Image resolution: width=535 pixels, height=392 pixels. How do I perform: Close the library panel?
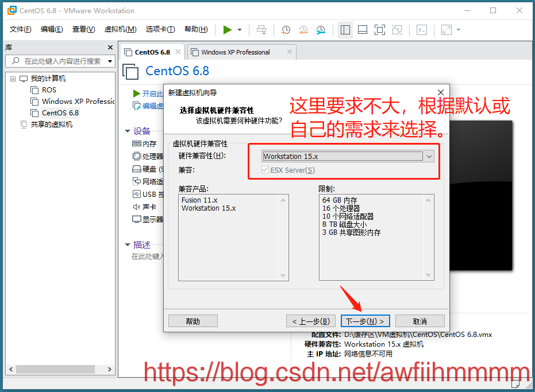pyautogui.click(x=110, y=48)
